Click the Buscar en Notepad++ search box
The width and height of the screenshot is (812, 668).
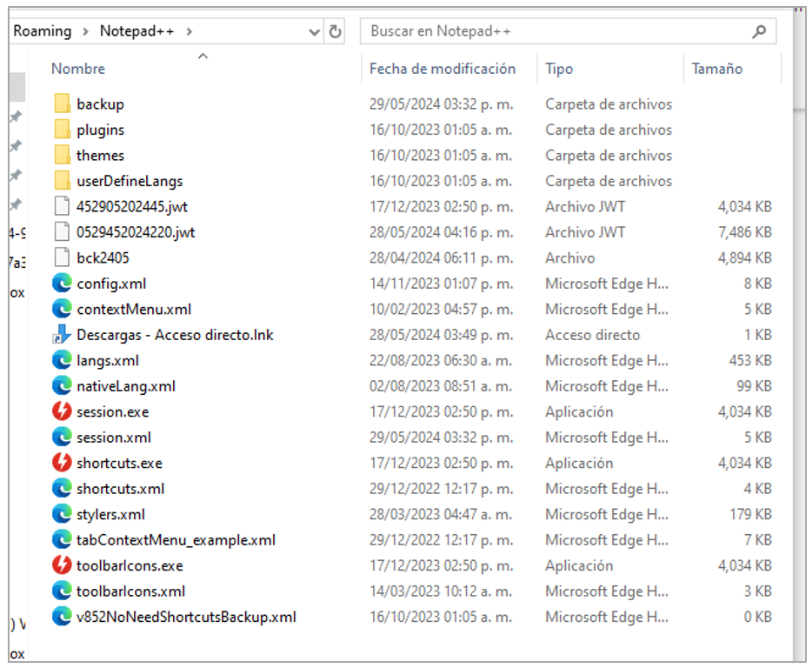568,31
